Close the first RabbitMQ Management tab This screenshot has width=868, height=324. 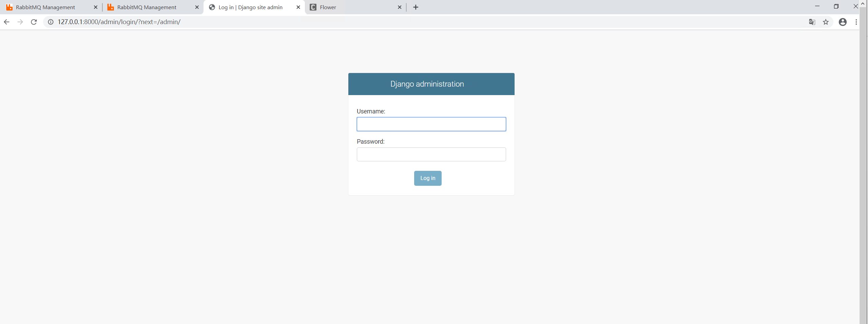(96, 7)
